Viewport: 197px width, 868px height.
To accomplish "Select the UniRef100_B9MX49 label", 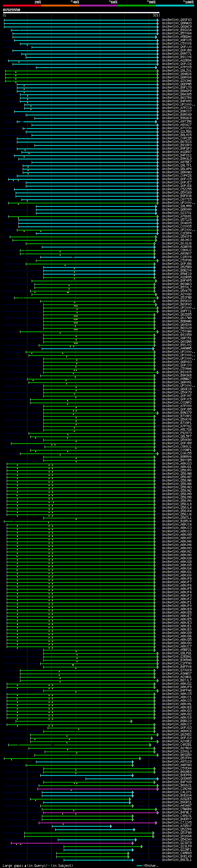I will click(x=177, y=115).
